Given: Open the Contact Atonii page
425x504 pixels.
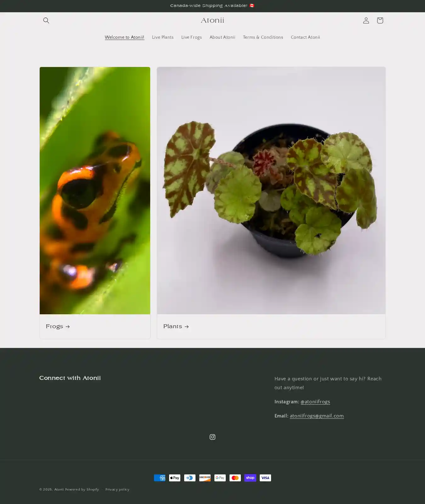Looking at the screenshot, I should point(305,37).
